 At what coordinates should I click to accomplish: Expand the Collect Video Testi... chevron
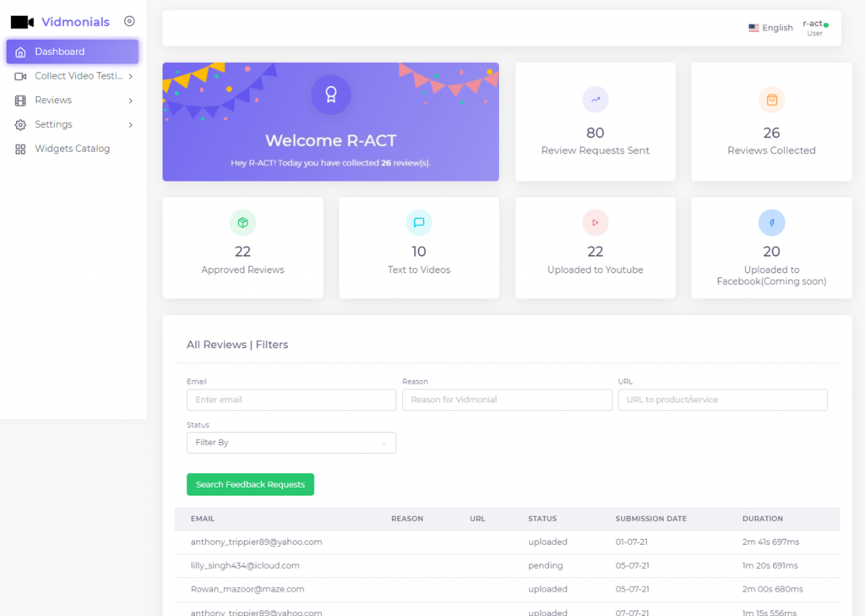click(131, 77)
